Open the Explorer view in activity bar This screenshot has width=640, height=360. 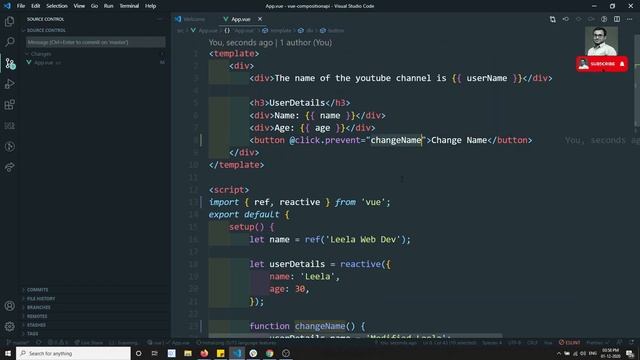[9, 21]
